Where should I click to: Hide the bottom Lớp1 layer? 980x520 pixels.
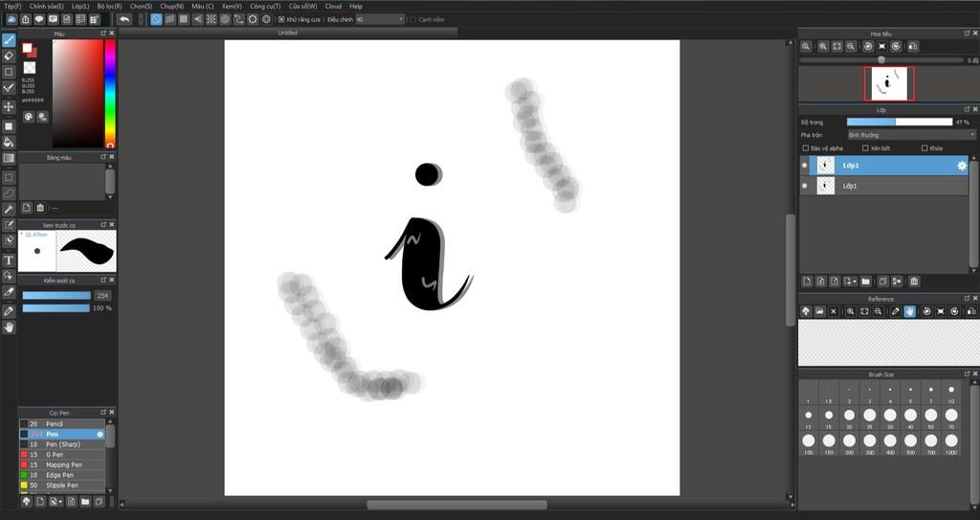[804, 186]
